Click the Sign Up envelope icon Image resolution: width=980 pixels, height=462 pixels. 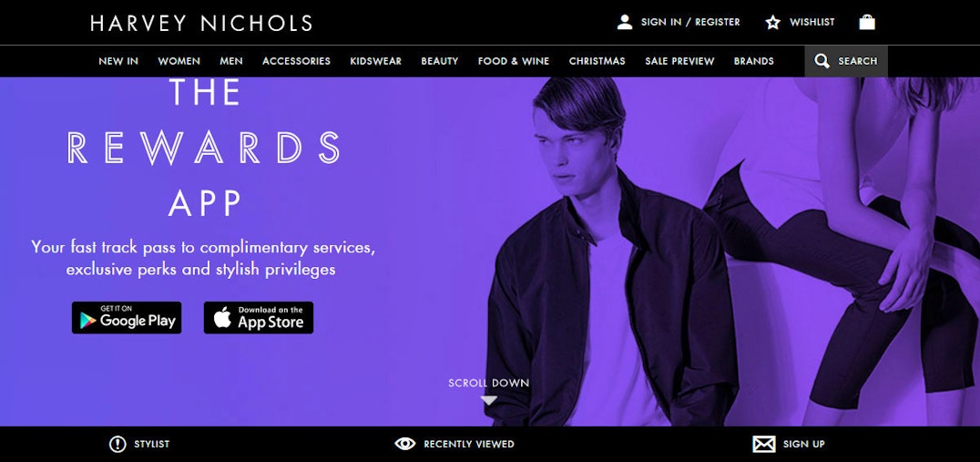point(764,444)
